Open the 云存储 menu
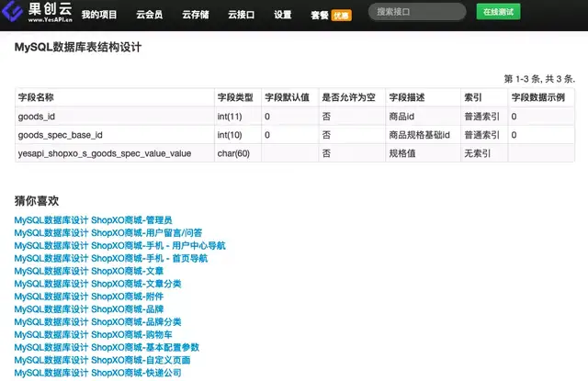 coord(196,15)
